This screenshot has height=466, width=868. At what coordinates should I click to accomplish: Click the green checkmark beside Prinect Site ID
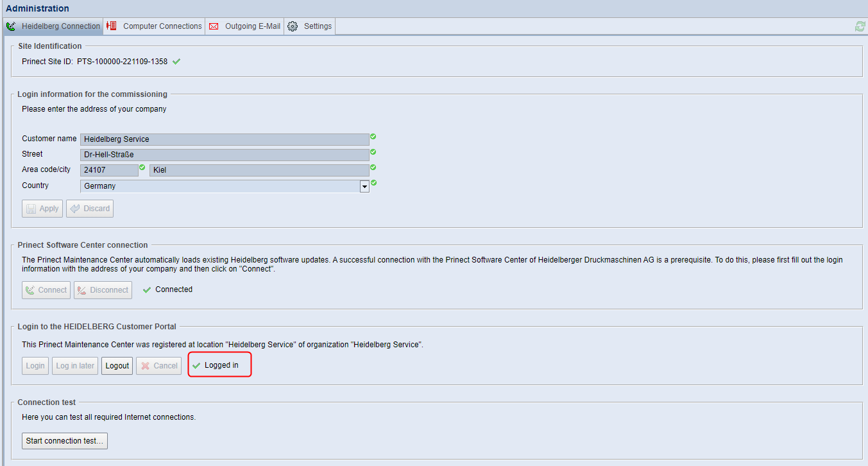(176, 62)
